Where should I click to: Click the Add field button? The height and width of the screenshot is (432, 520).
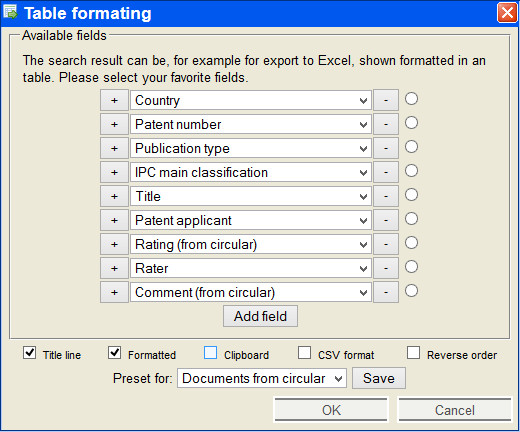260,316
